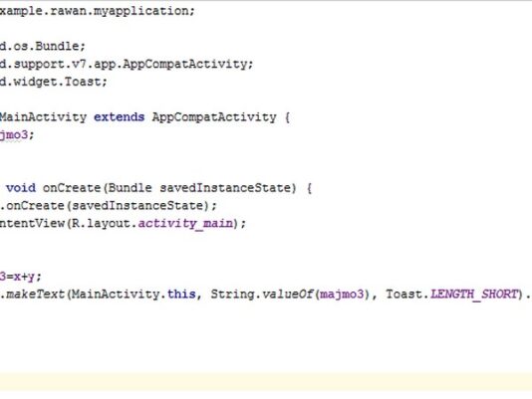Click the onCreate method name

click(72, 188)
